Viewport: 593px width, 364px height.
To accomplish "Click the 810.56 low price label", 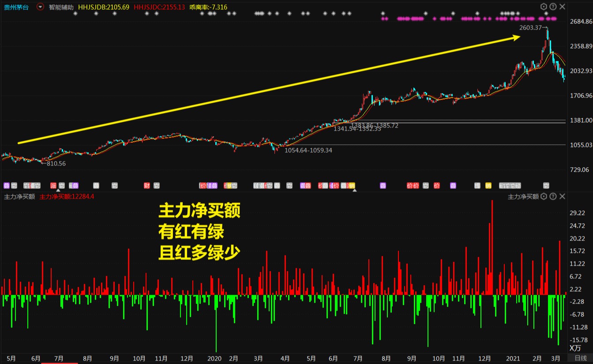I will pos(56,164).
